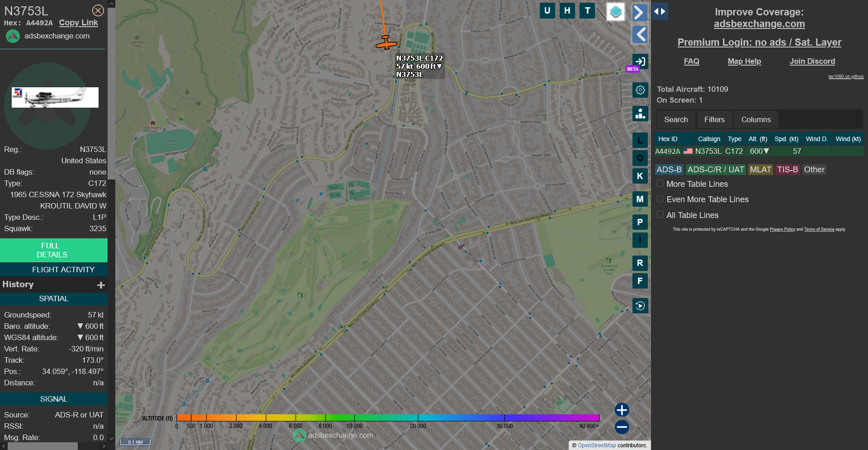The width and height of the screenshot is (868, 450).
Task: Toggle the M map button
Action: click(640, 199)
